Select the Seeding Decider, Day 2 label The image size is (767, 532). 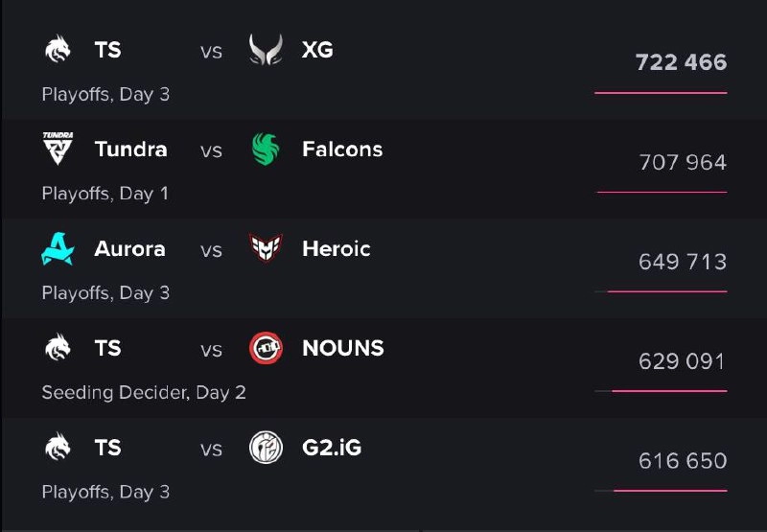click(x=144, y=393)
